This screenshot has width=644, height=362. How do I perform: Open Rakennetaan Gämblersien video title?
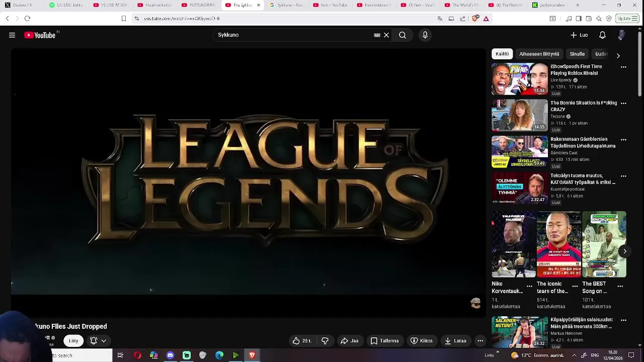pos(583,142)
